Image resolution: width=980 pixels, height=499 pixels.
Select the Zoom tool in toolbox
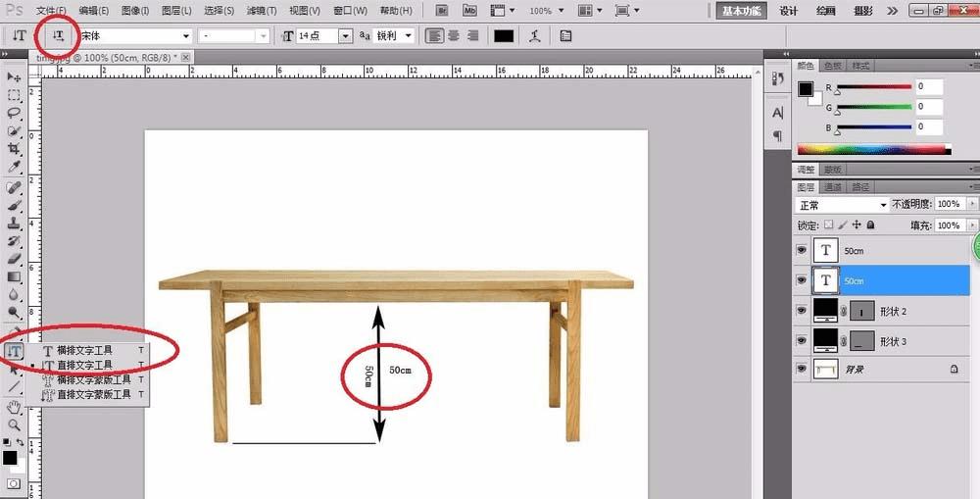(14, 425)
